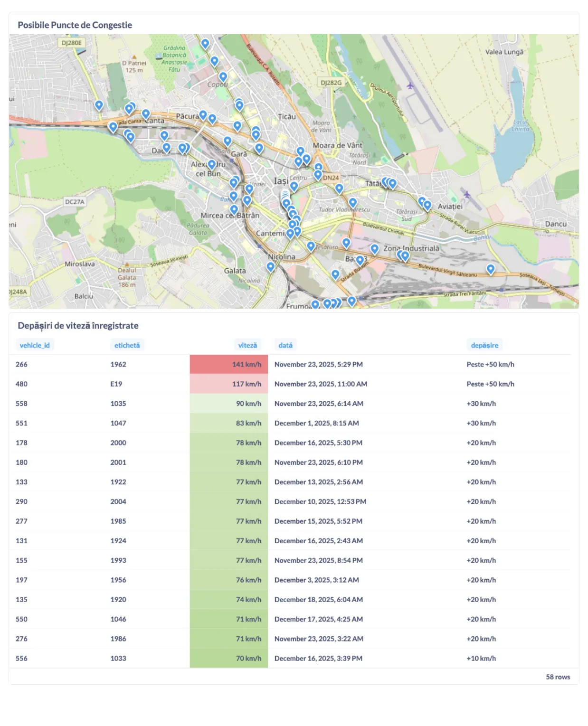Select vehicle id 266 cell
The height and width of the screenshot is (726, 588).
click(x=21, y=365)
